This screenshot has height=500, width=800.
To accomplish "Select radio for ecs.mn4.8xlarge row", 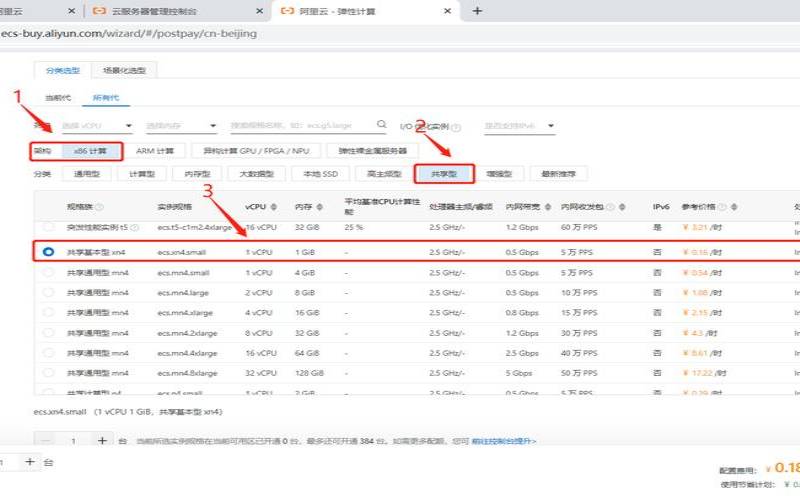I will tap(48, 372).
